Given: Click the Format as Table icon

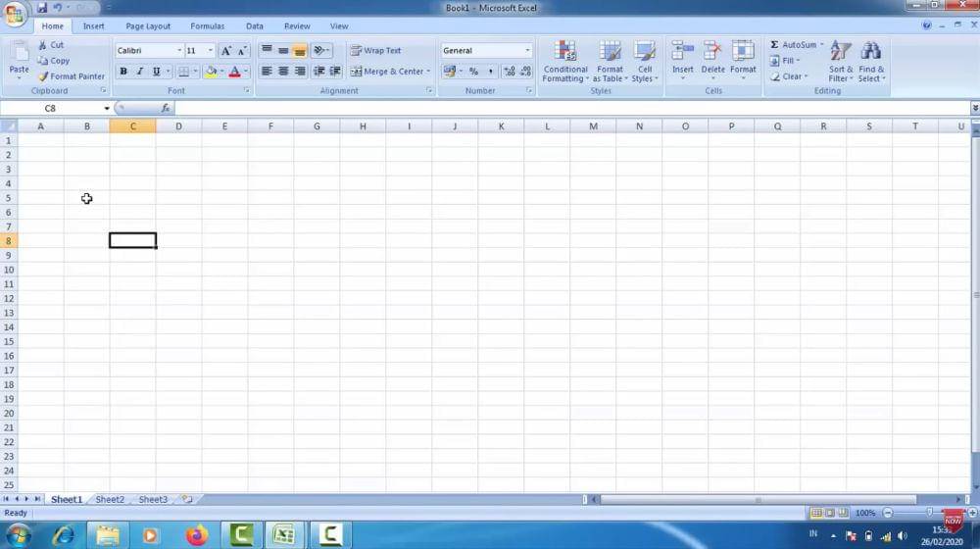Looking at the screenshot, I should [x=610, y=52].
